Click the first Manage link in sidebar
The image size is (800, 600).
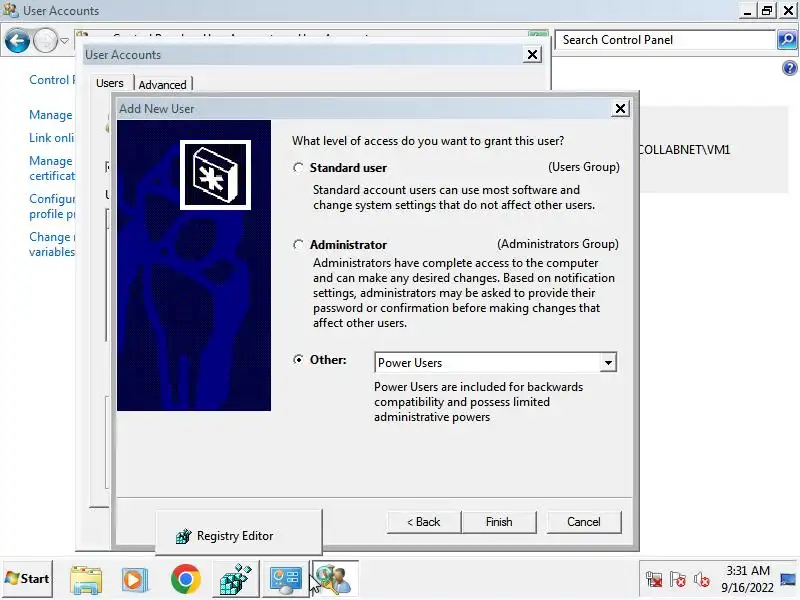click(51, 115)
